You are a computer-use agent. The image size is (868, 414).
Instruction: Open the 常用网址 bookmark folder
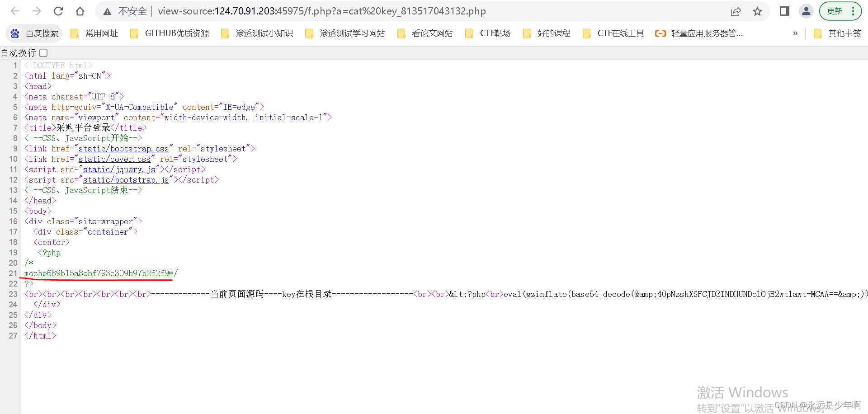(x=94, y=33)
